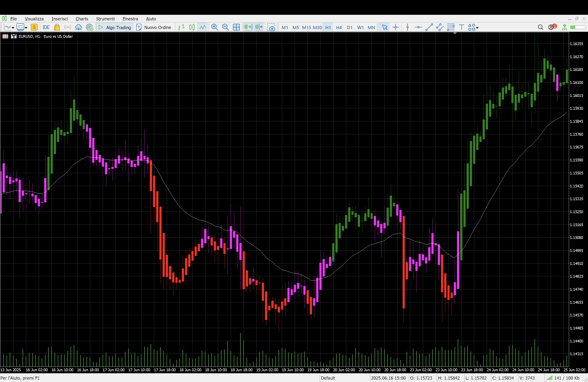Expand the shapes objects dropdown arrow
The height and width of the screenshot is (382, 588).
477,28
